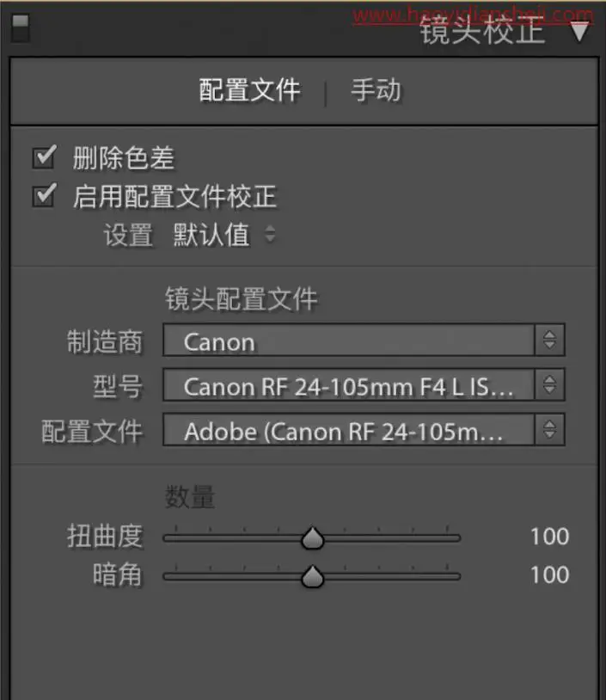Click the 制造商 stepper arrows icon
606x700 pixels.
coord(550,341)
